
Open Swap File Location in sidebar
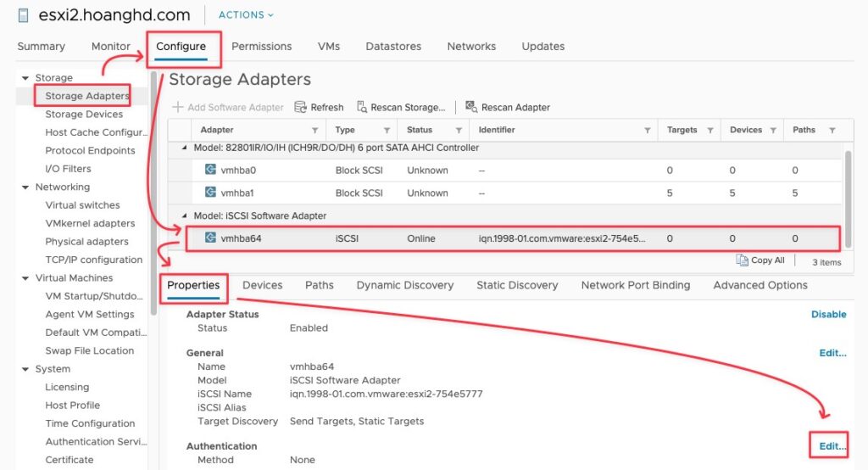90,351
